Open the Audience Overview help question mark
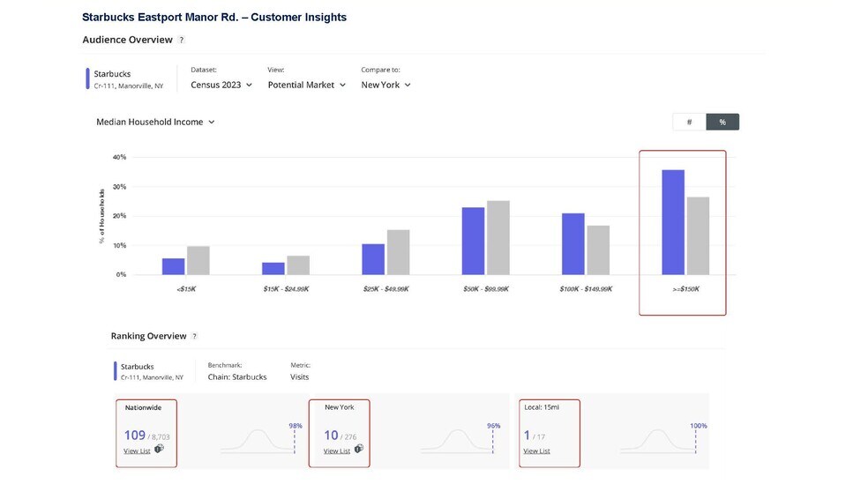 pos(181,40)
